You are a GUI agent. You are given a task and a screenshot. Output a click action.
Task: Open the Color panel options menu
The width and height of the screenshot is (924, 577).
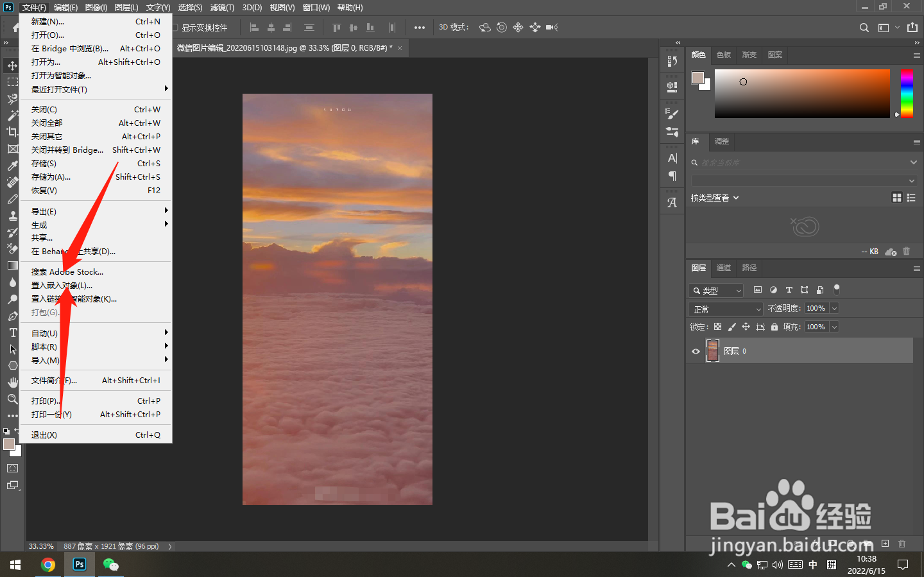click(916, 55)
